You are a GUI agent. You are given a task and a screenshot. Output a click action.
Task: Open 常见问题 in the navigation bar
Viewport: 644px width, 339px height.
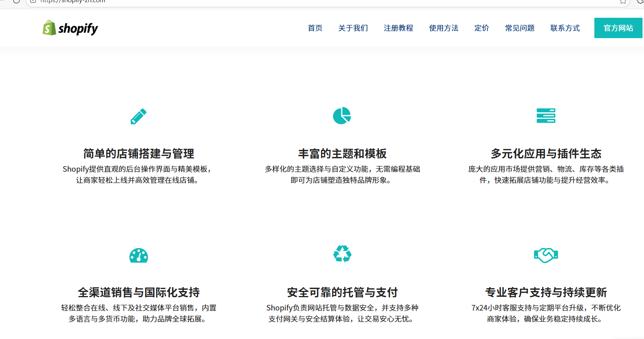click(520, 28)
